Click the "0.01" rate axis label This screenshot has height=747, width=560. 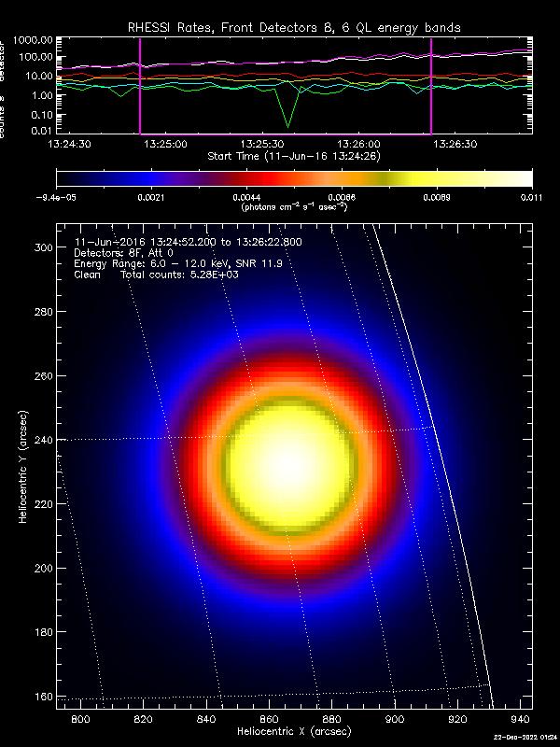pyautogui.click(x=42, y=130)
